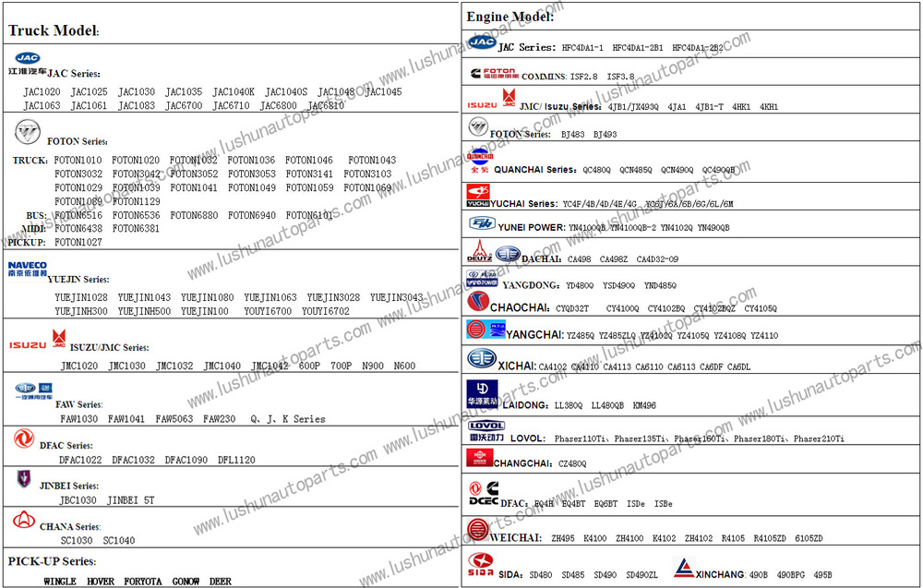The width and height of the screenshot is (923, 588).
Task: Click the JINBEI 5T text
Action: [131, 500]
